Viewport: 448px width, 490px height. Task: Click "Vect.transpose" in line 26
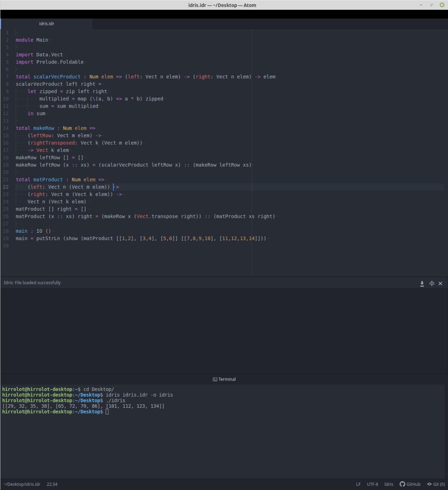point(157,216)
